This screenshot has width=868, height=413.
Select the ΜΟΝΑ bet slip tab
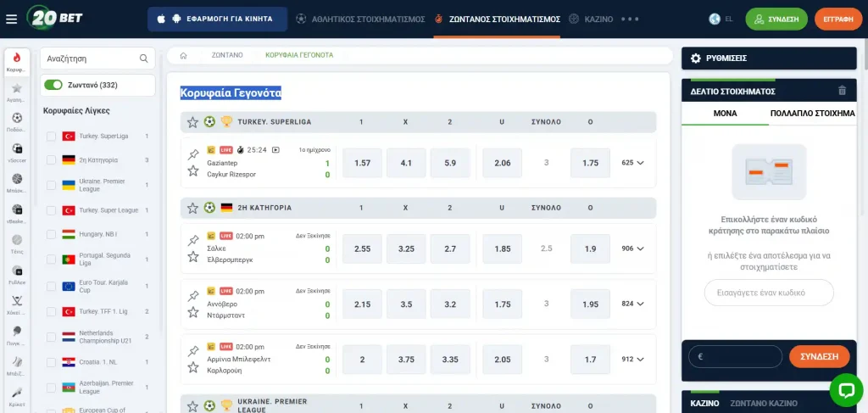726,113
